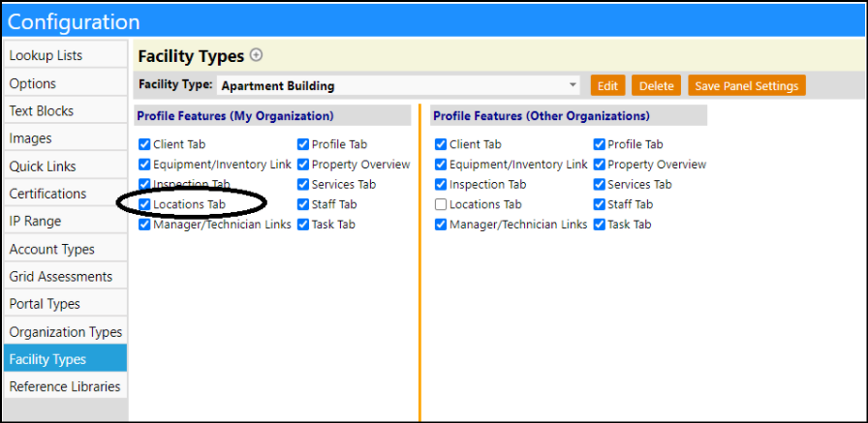
Task: Toggle Client Tab checkbox for My Organization
Action: (144, 144)
